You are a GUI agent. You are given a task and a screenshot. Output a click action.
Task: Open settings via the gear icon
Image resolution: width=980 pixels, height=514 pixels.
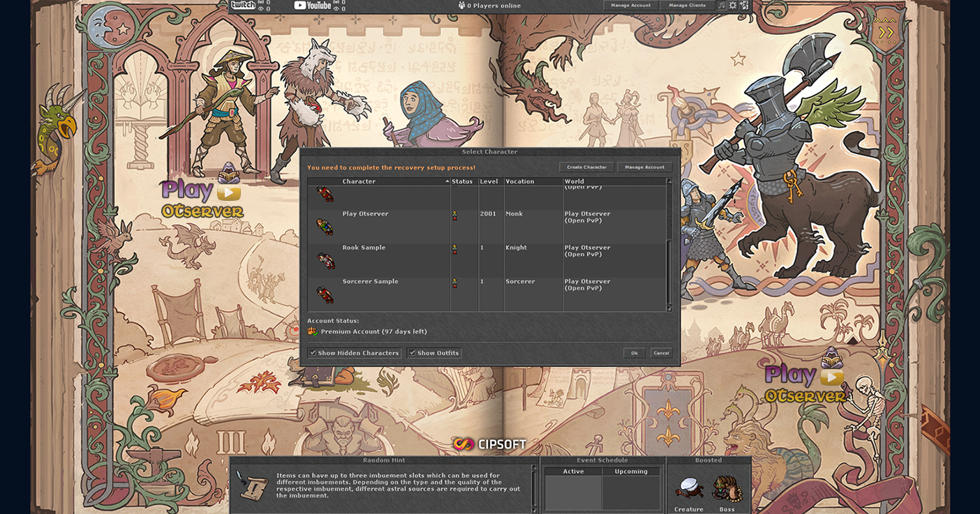click(733, 6)
